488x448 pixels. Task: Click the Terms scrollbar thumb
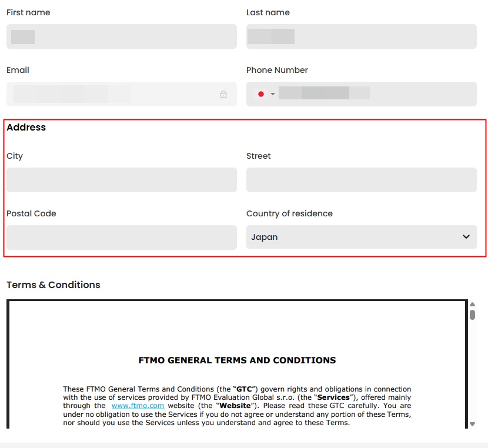pyautogui.click(x=472, y=314)
